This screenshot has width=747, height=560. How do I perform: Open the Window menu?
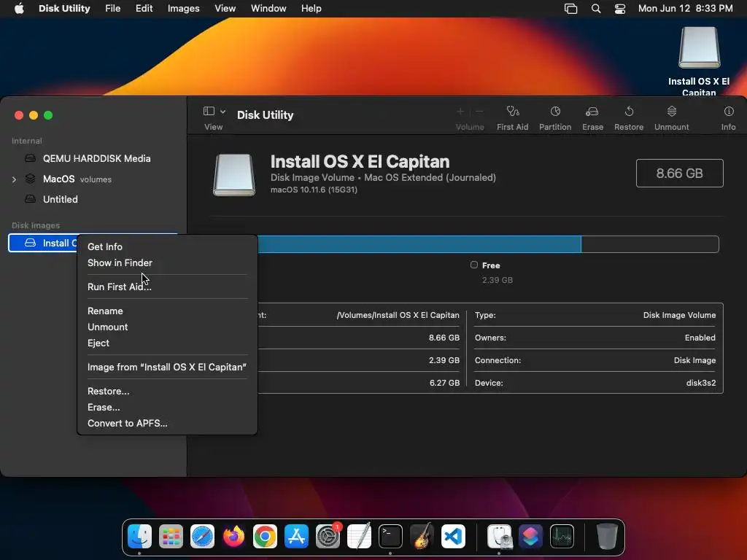[268, 9]
